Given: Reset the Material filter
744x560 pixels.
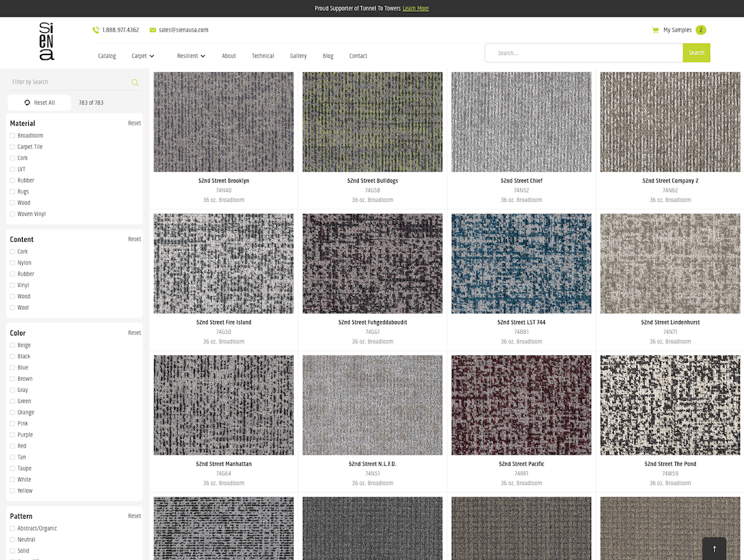Looking at the screenshot, I should point(134,123).
